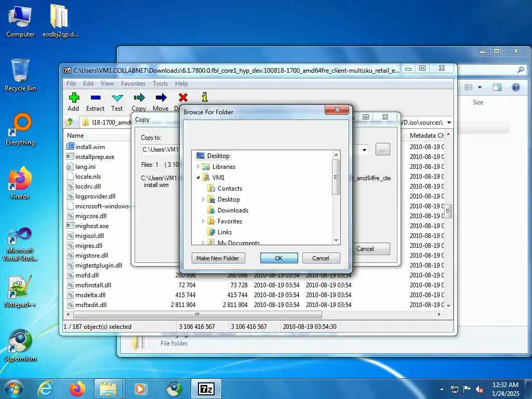Click Windows Media Player taskbar icon
This screenshot has height=399, width=532.
tap(140, 389)
